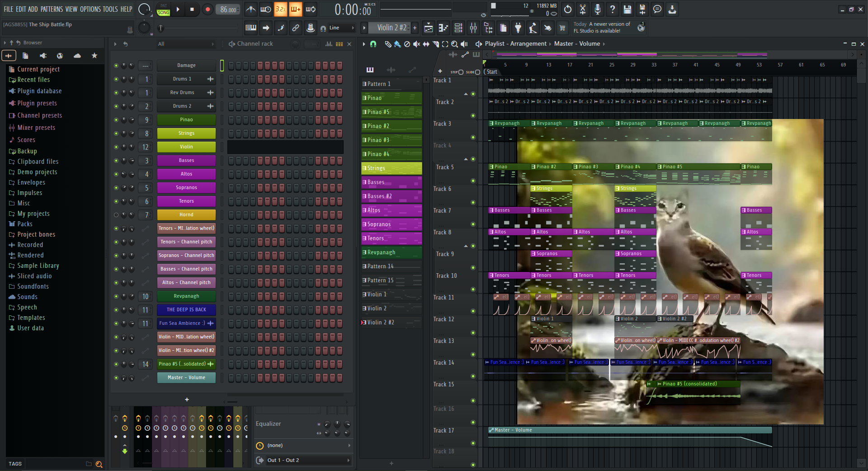This screenshot has height=471, width=868.
Task: Toggle the playlist magnet snap button
Action: [373, 44]
